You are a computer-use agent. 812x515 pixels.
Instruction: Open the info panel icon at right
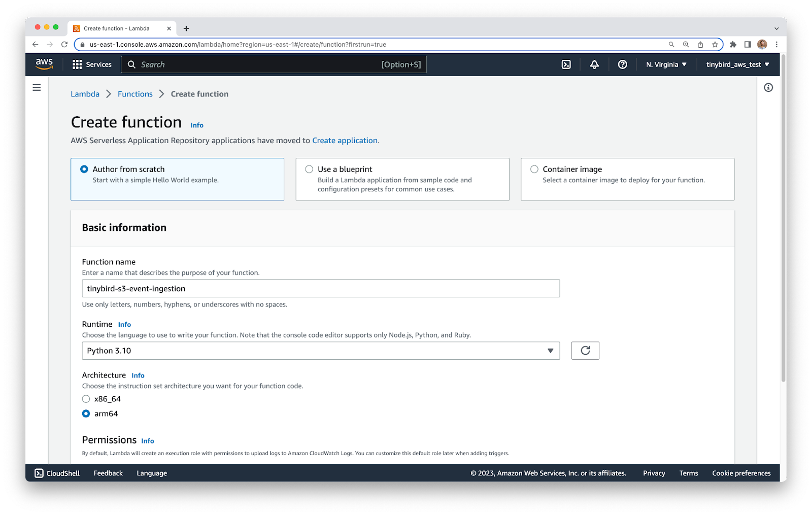pos(768,88)
